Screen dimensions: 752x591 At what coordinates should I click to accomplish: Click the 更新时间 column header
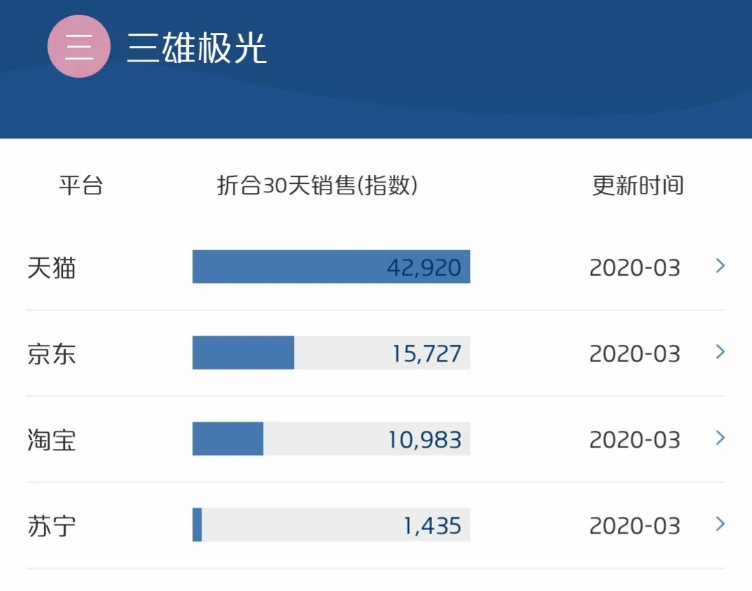(638, 185)
